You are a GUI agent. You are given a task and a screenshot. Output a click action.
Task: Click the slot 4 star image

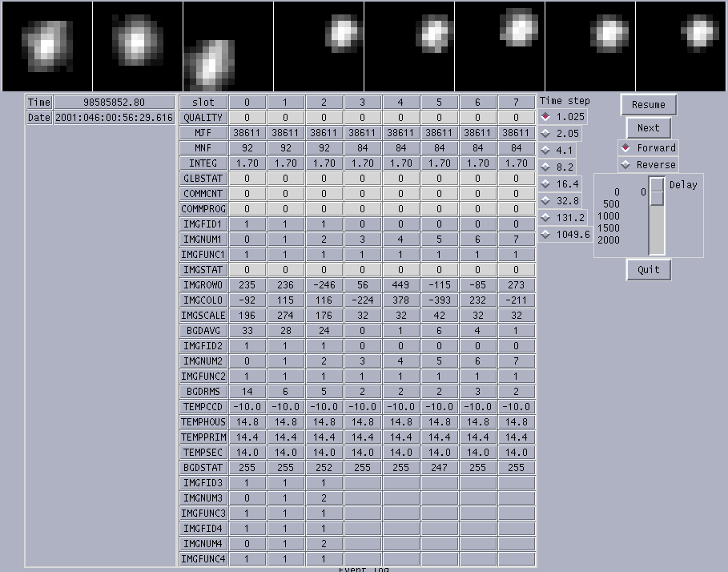tap(409, 46)
